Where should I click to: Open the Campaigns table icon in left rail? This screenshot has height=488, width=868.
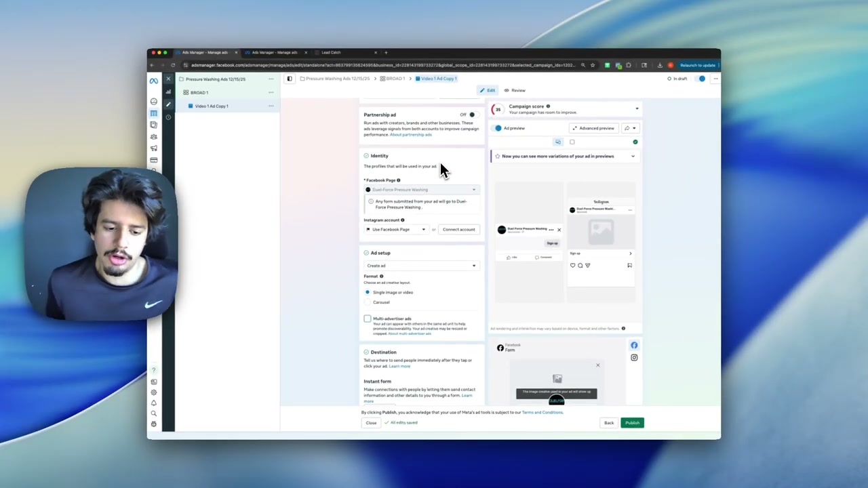click(x=154, y=113)
